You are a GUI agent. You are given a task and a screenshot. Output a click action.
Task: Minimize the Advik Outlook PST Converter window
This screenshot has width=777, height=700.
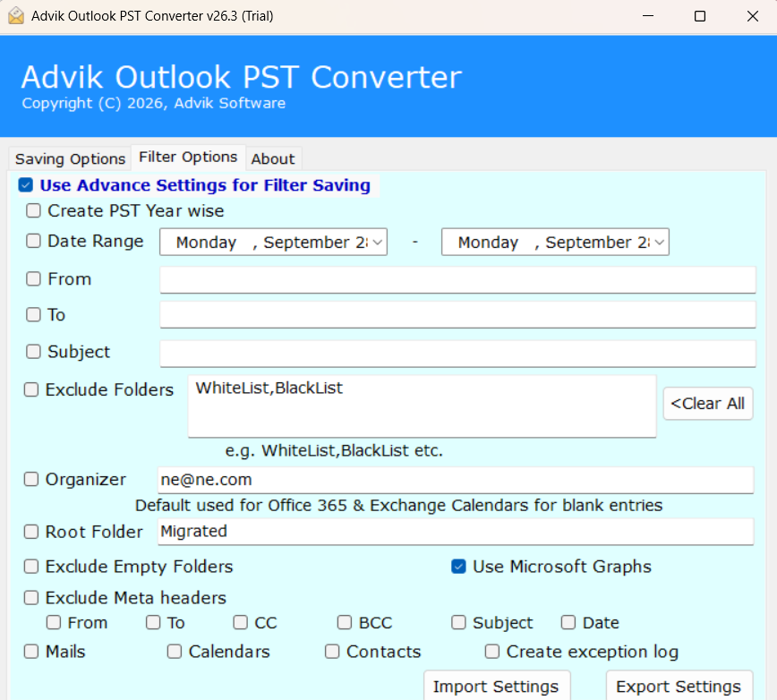tap(648, 16)
